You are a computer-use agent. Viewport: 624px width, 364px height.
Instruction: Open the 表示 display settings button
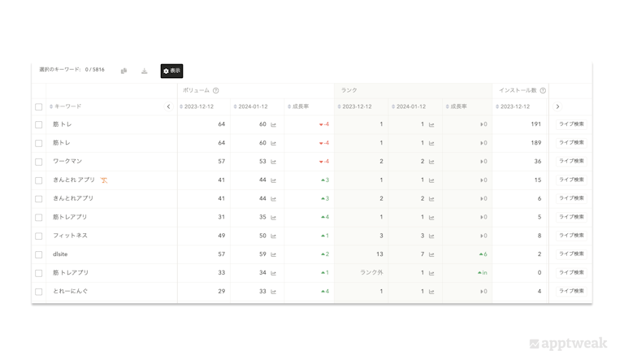tap(171, 71)
